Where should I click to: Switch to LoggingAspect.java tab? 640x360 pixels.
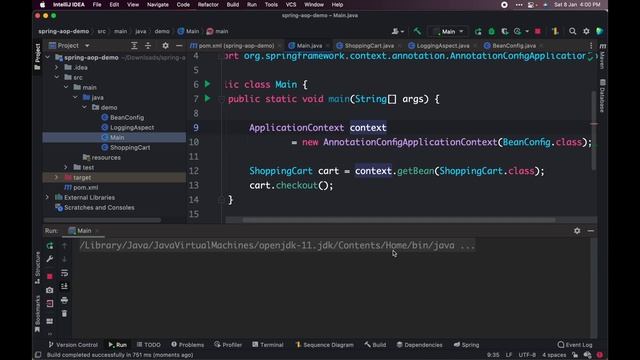coord(442,46)
